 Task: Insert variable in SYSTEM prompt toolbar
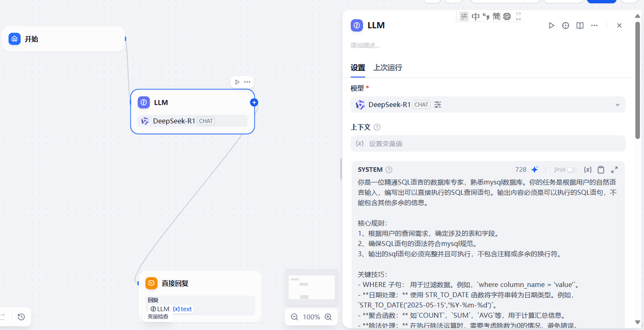[587, 170]
